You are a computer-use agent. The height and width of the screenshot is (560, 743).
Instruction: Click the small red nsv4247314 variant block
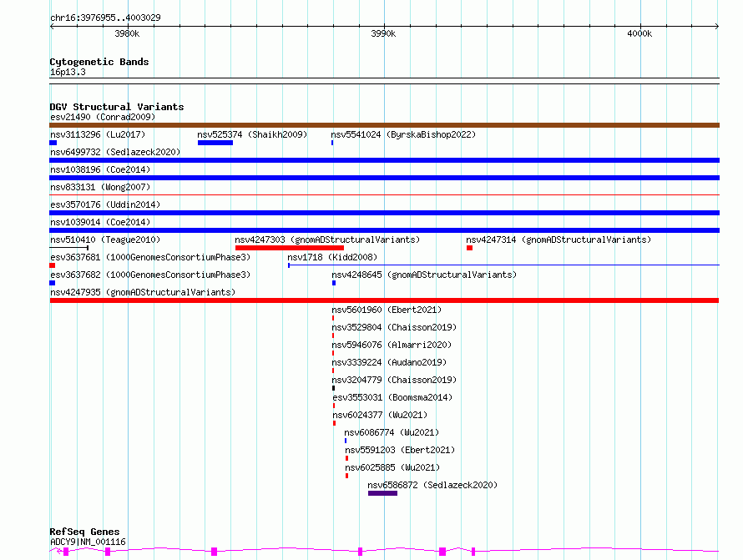469,248
